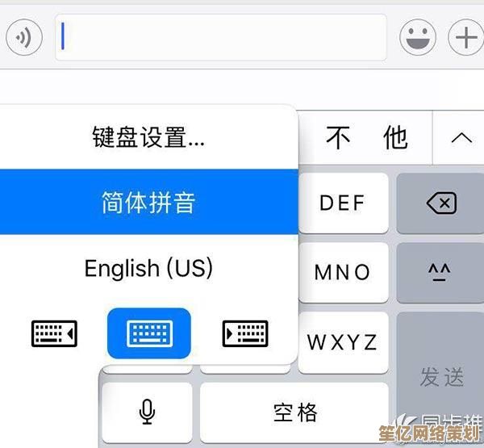Focus the message text input field
This screenshot has height=448, width=484.
tap(222, 37)
